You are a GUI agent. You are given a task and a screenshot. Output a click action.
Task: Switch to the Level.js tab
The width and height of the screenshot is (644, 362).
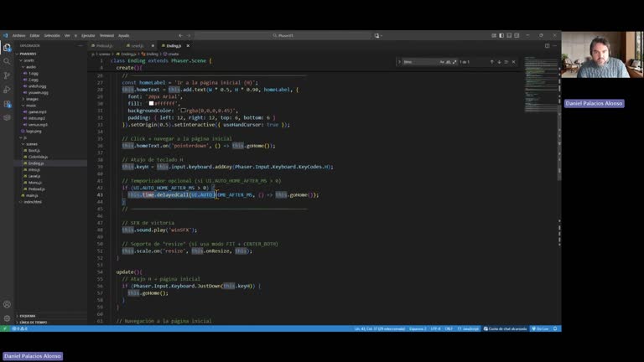(x=138, y=45)
